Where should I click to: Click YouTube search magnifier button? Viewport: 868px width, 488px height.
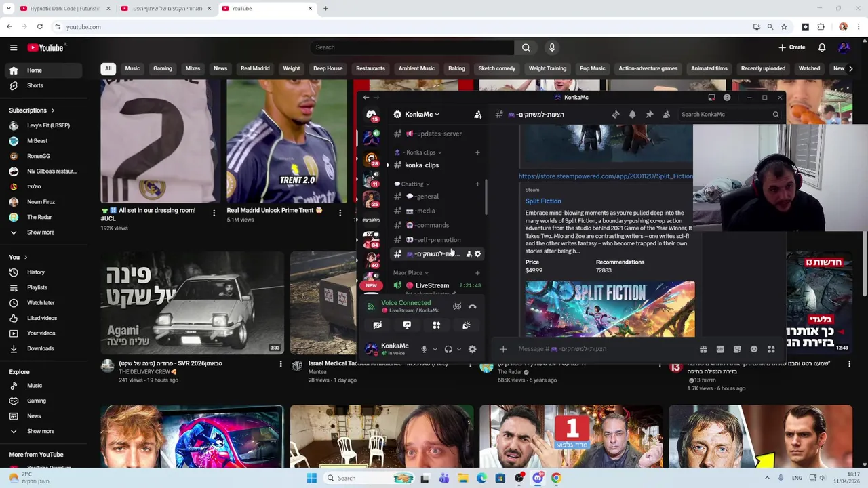tap(526, 47)
